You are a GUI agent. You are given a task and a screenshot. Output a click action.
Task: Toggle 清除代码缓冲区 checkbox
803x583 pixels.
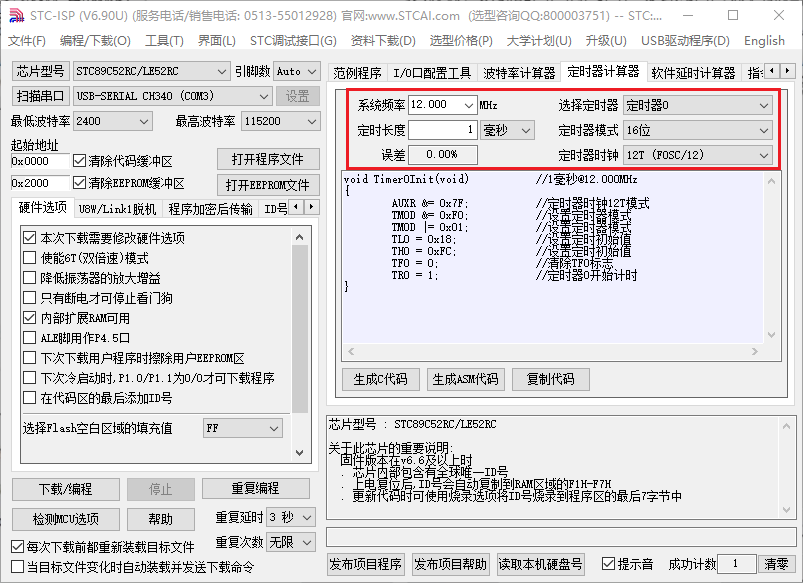pyautogui.click(x=80, y=161)
